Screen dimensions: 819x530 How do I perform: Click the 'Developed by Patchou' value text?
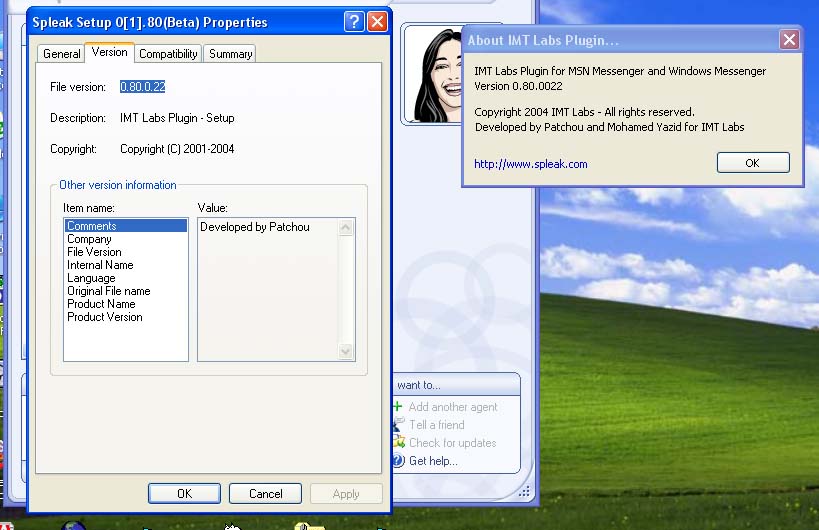[255, 227]
